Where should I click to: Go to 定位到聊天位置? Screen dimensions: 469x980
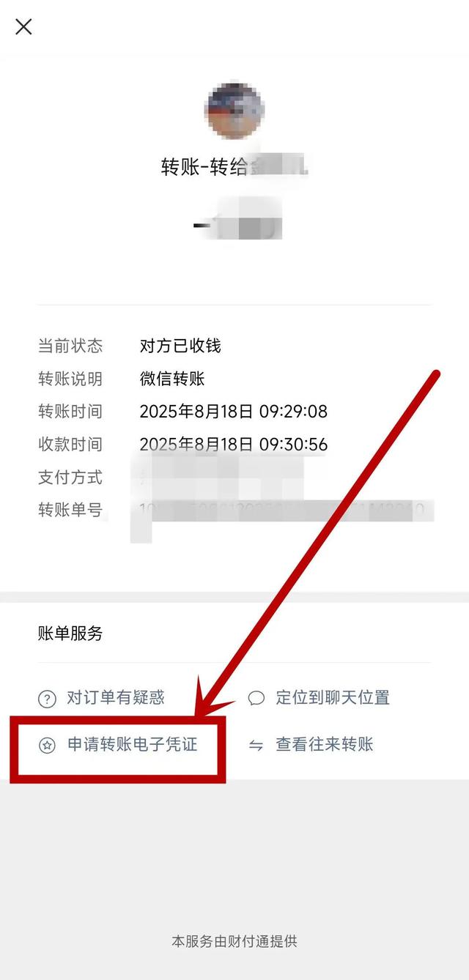pyautogui.click(x=333, y=698)
